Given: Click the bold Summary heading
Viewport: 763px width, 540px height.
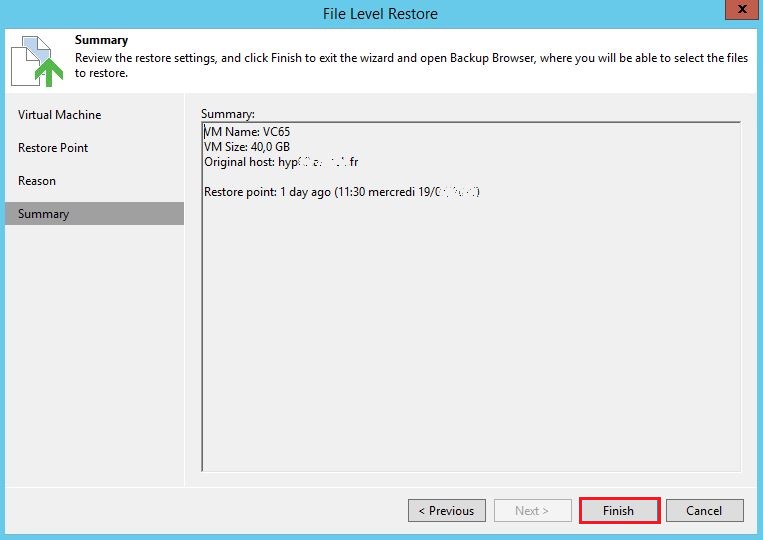Looking at the screenshot, I should (101, 40).
